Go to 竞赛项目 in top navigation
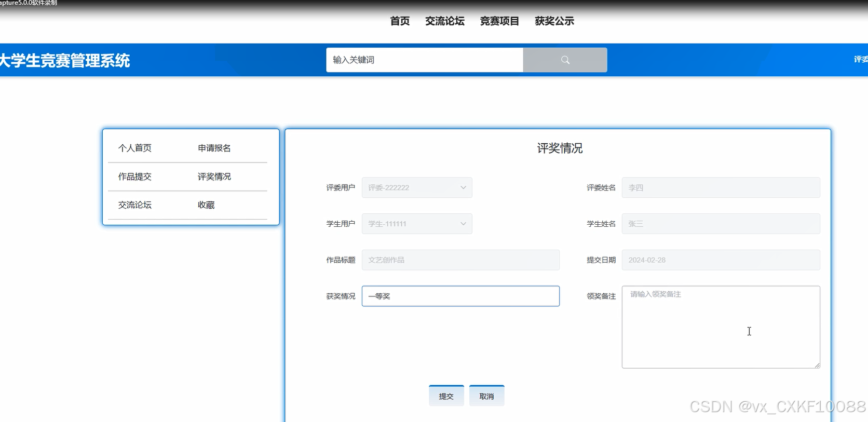Screen dimensions: 868x422 [x=499, y=21]
